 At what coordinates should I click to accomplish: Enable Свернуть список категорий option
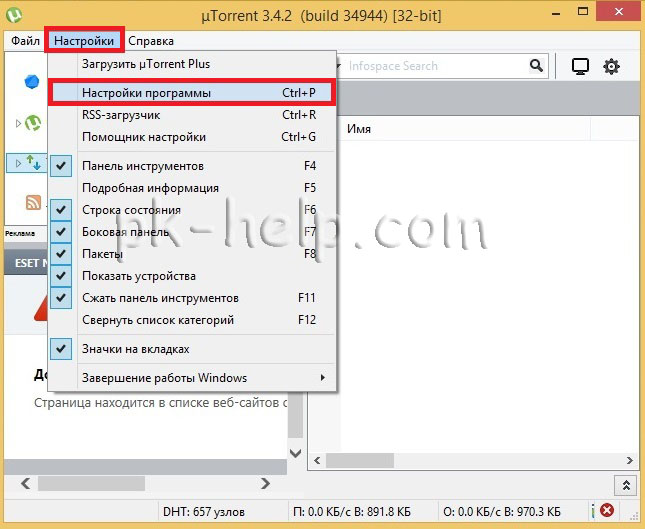193,320
